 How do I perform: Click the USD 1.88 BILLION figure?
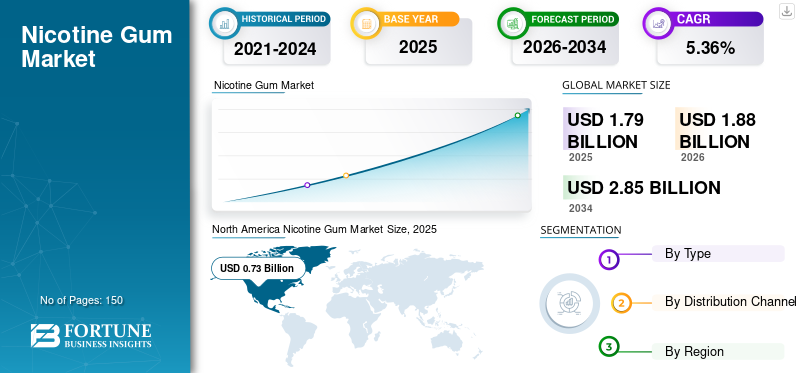pyautogui.click(x=717, y=130)
